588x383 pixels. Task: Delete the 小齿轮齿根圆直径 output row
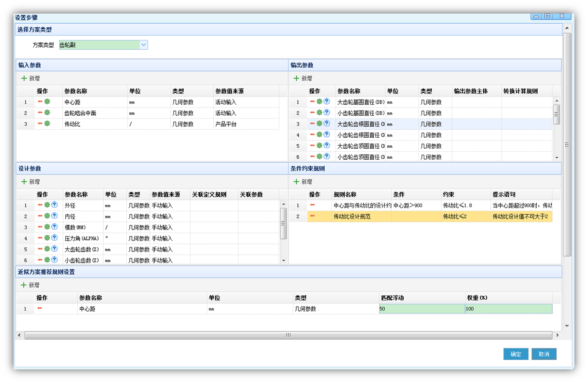(x=312, y=135)
